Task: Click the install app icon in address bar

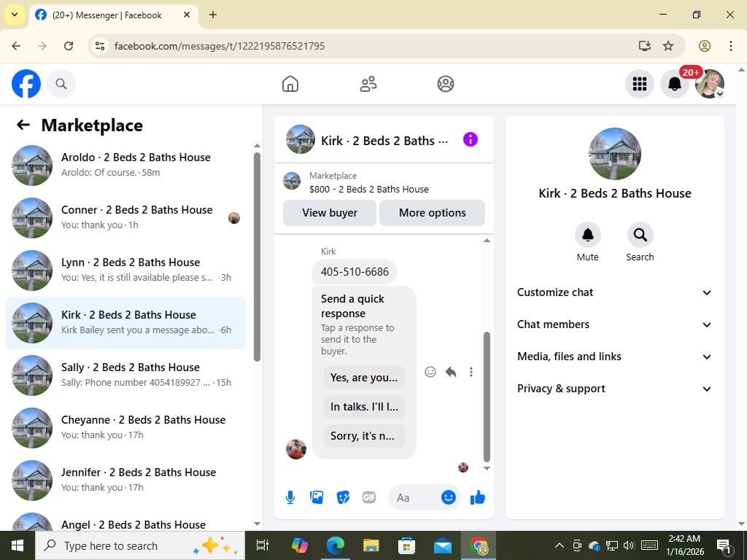Action: [x=645, y=46]
